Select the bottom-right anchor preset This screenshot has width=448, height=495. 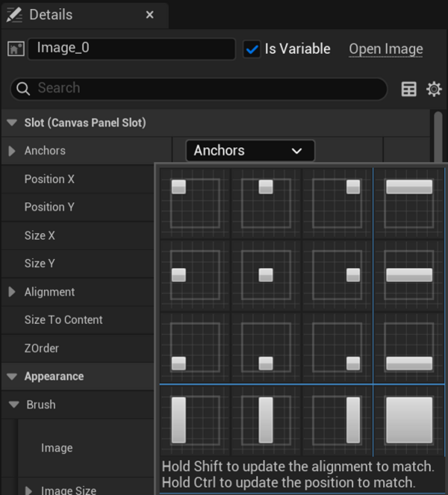pos(337,347)
